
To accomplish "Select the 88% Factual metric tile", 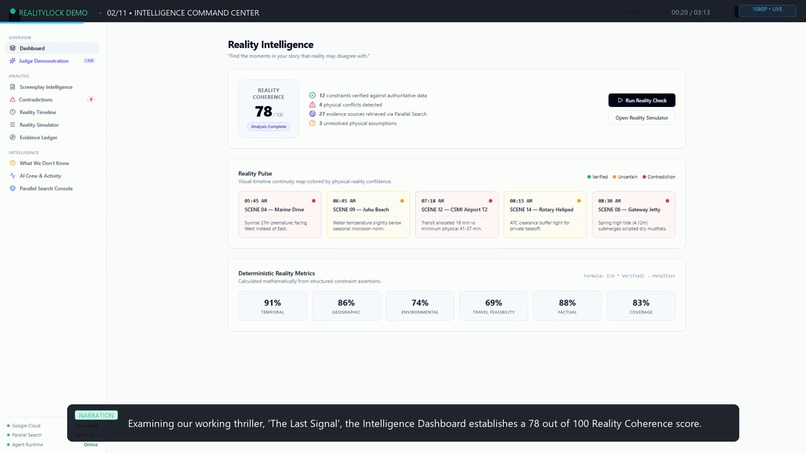I will (567, 306).
